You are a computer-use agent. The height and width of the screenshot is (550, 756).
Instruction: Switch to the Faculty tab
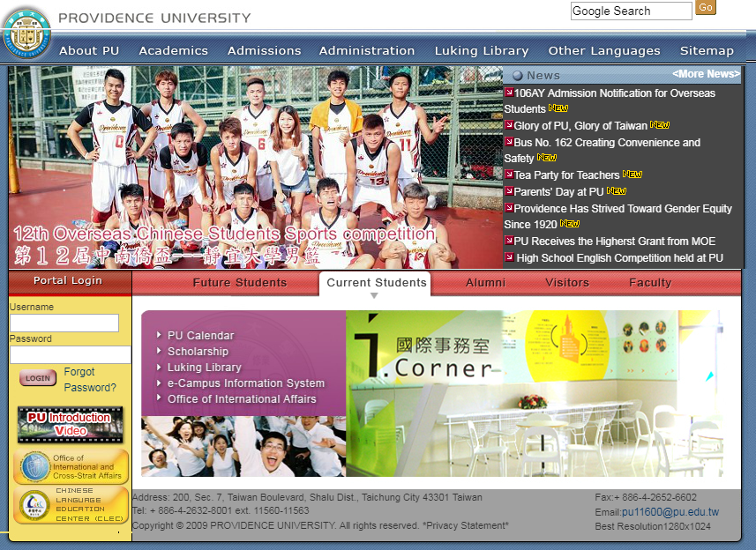pyautogui.click(x=650, y=283)
